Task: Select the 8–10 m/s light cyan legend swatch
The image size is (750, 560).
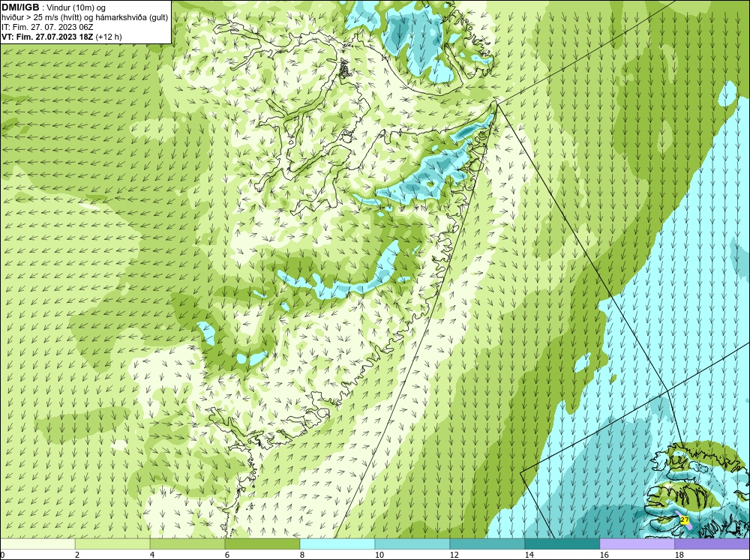Action: [337, 544]
